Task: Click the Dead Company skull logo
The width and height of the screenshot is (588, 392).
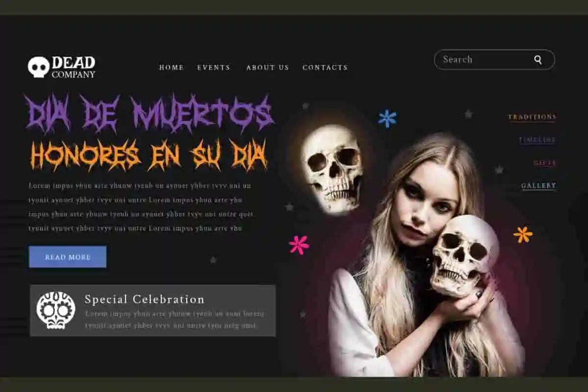Action: coord(38,67)
